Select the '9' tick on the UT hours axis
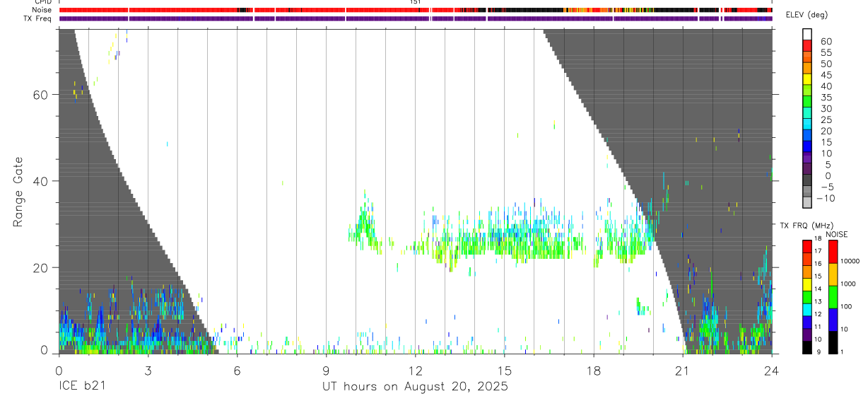Screen dimensions: 868x401 326,370
